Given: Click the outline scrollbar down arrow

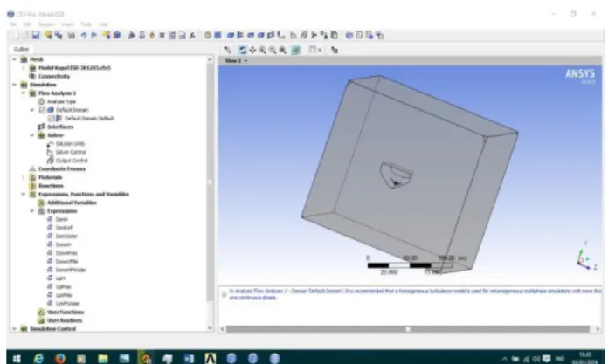Looking at the screenshot, I should tap(210, 328).
